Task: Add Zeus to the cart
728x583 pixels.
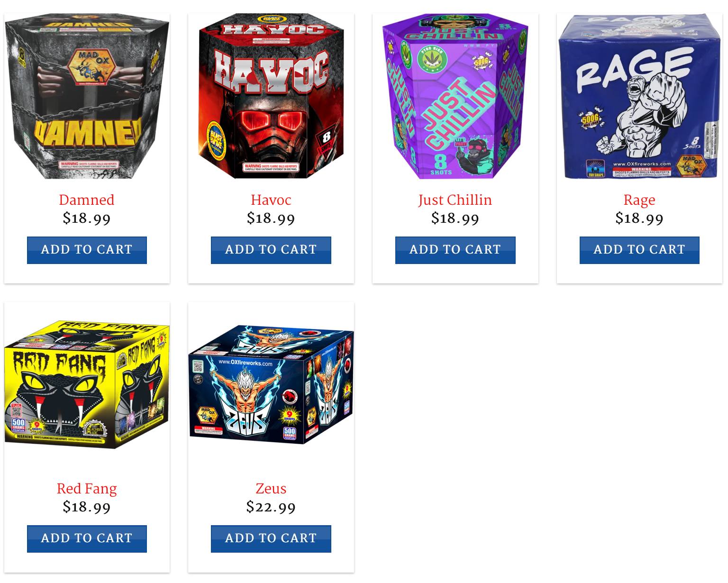Action: tap(271, 538)
